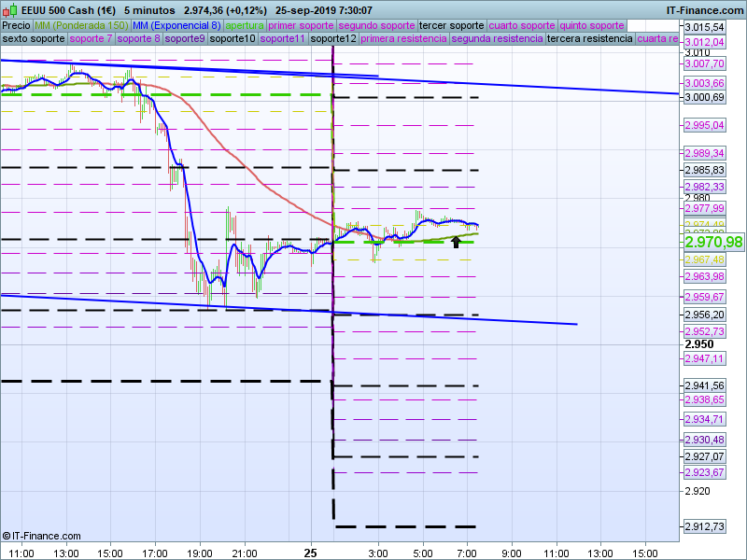The image size is (747, 560).
Task: Select the primera resistencia legend label
Action: pyautogui.click(x=402, y=39)
